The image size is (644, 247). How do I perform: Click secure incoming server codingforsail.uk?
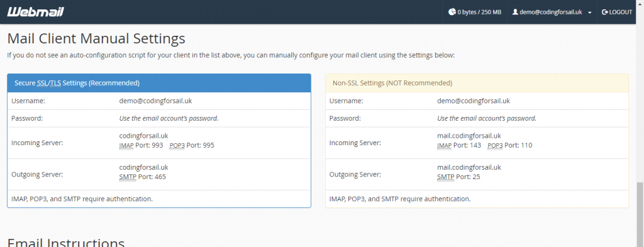(x=144, y=135)
